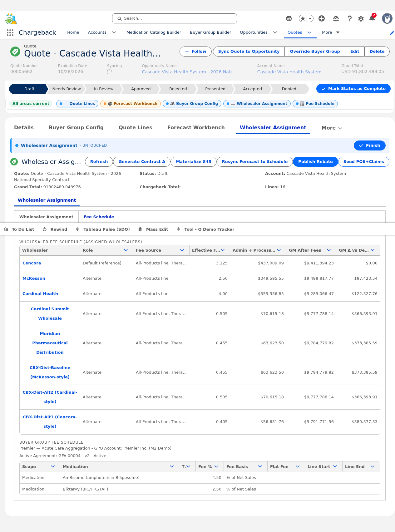This screenshot has height=532, width=395.
Task: Click the Wholesaler Assignment status pill
Action: (257, 104)
